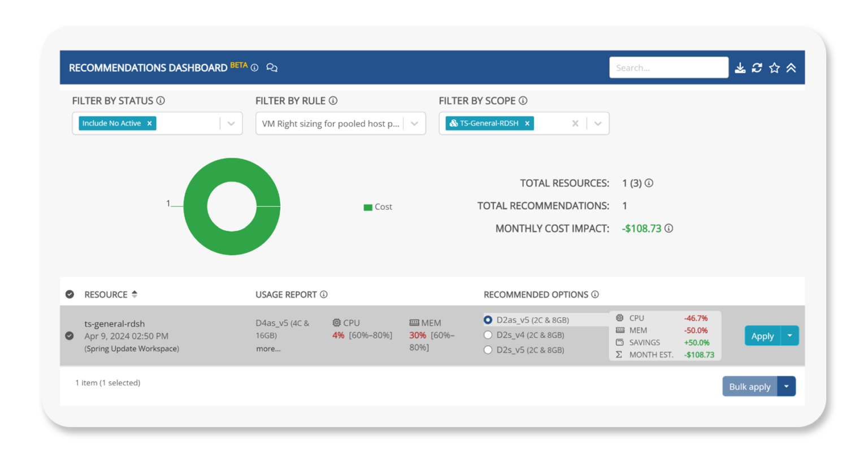Collapse the dashboard via the double-chevron icon

pos(791,67)
